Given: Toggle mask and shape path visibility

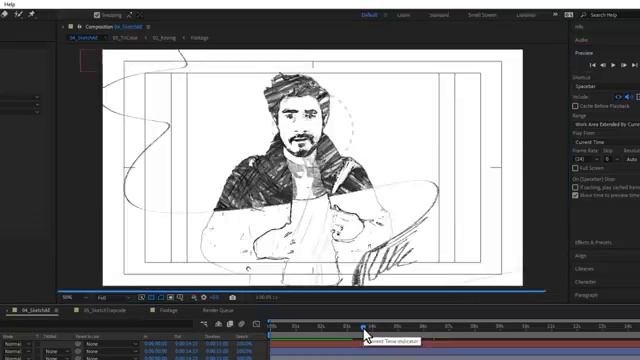Looking at the screenshot, I should [161, 298].
